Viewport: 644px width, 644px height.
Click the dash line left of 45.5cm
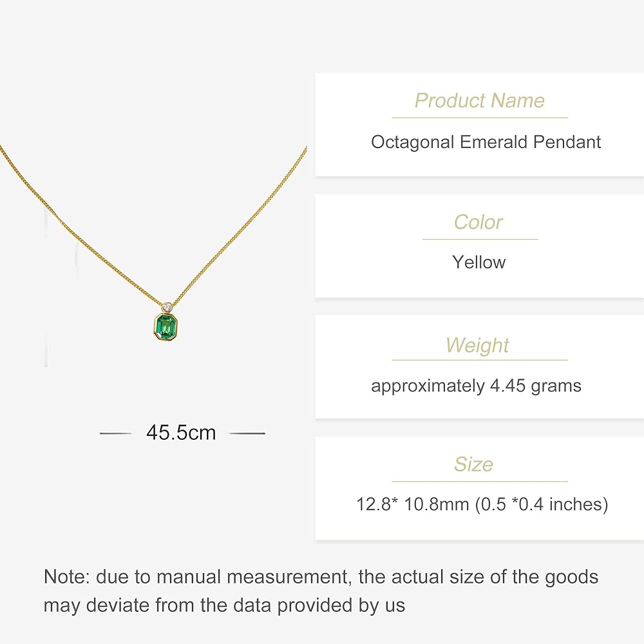[116, 433]
